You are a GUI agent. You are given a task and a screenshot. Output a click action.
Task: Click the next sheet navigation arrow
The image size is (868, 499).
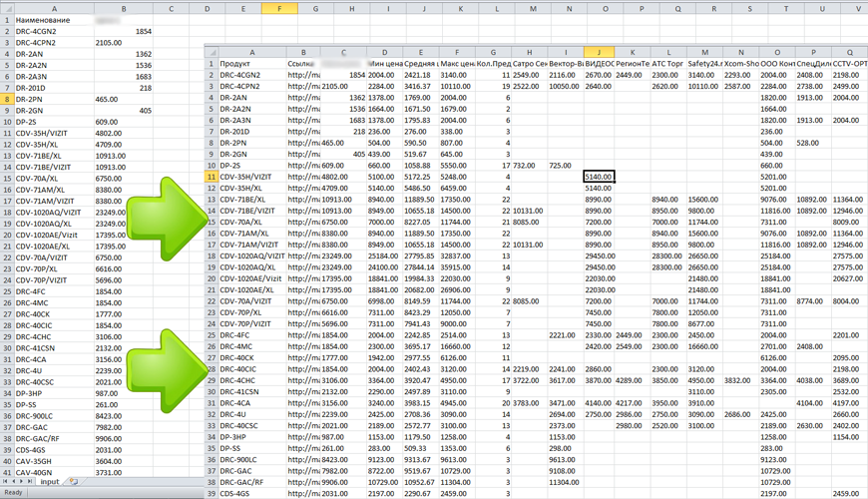point(21,481)
